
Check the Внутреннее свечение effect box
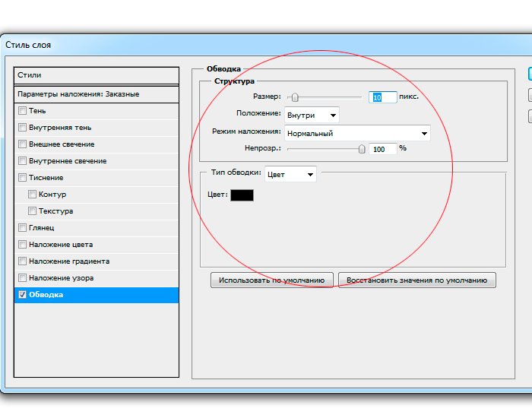[x=22, y=161]
